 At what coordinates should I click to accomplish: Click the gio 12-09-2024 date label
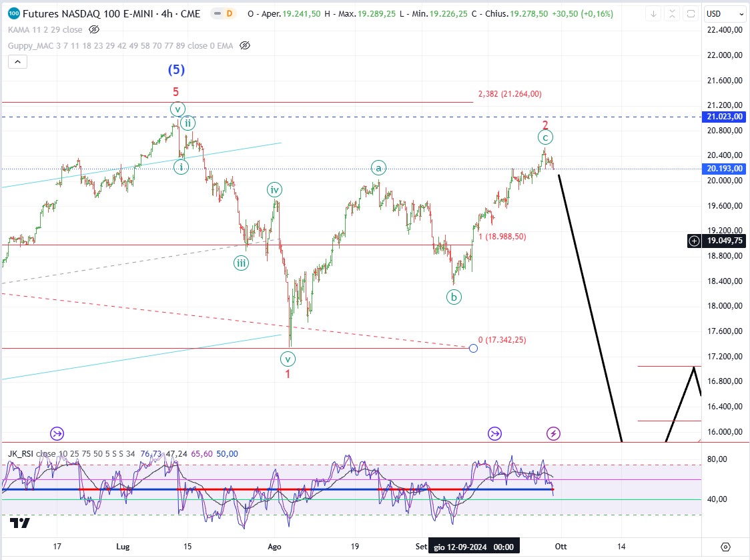coord(474,547)
